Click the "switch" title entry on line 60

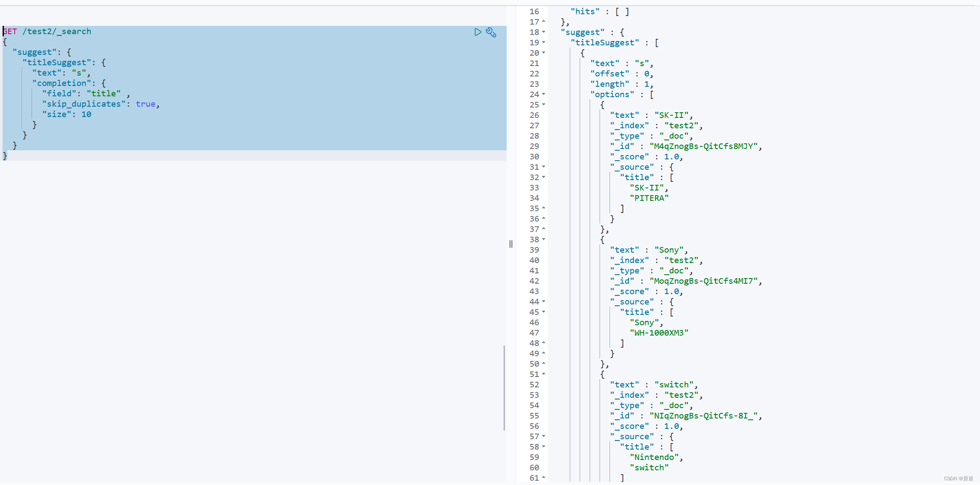(649, 468)
